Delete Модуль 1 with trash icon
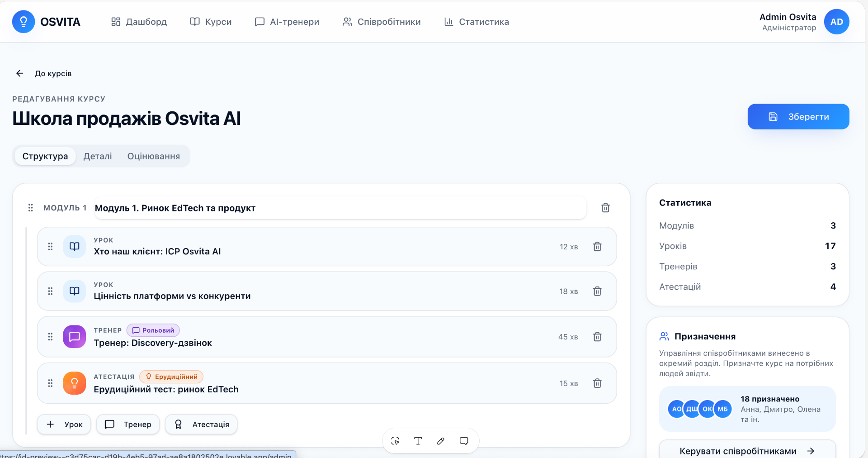The height and width of the screenshot is (458, 868). (606, 208)
